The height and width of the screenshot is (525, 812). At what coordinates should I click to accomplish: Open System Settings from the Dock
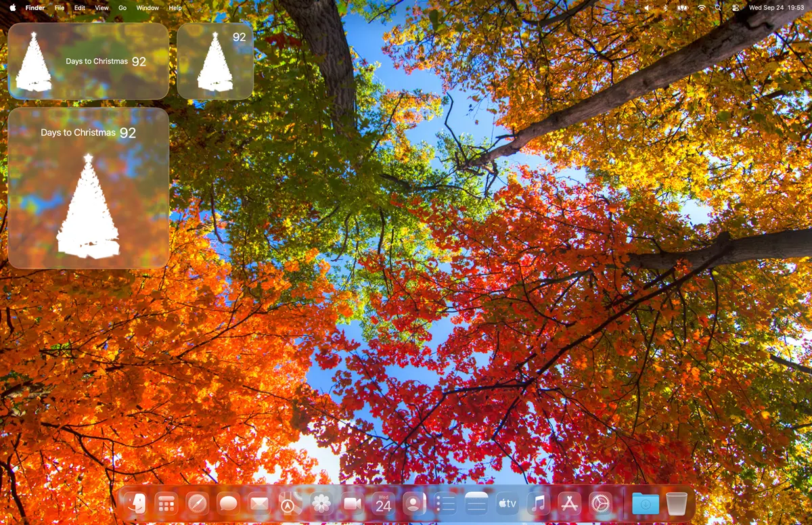pos(600,503)
